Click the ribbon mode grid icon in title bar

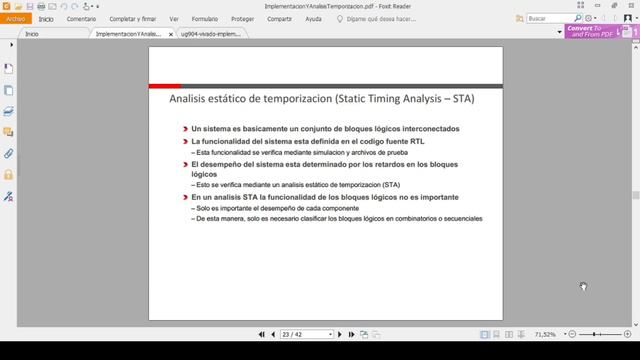(x=580, y=5)
